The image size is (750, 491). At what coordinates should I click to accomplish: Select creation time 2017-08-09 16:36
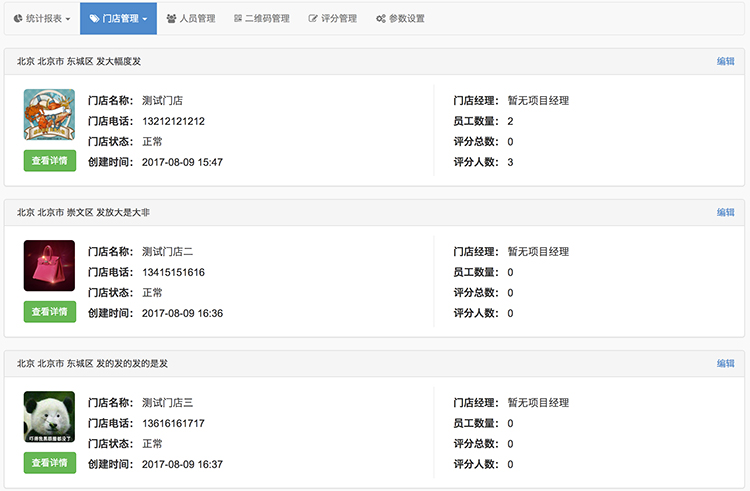pyautogui.click(x=182, y=314)
